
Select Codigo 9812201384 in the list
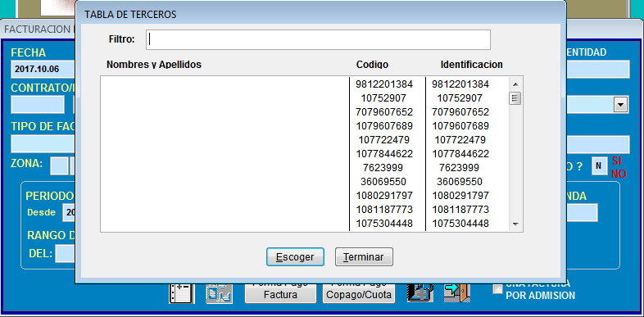click(384, 84)
